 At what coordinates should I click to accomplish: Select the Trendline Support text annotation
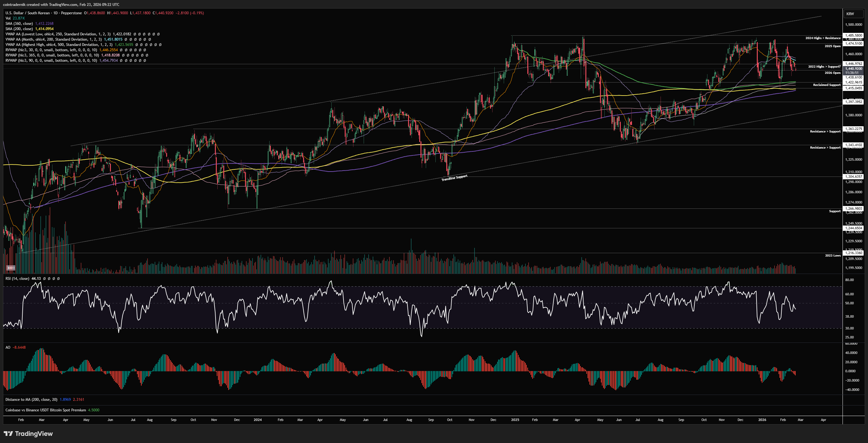point(454,178)
